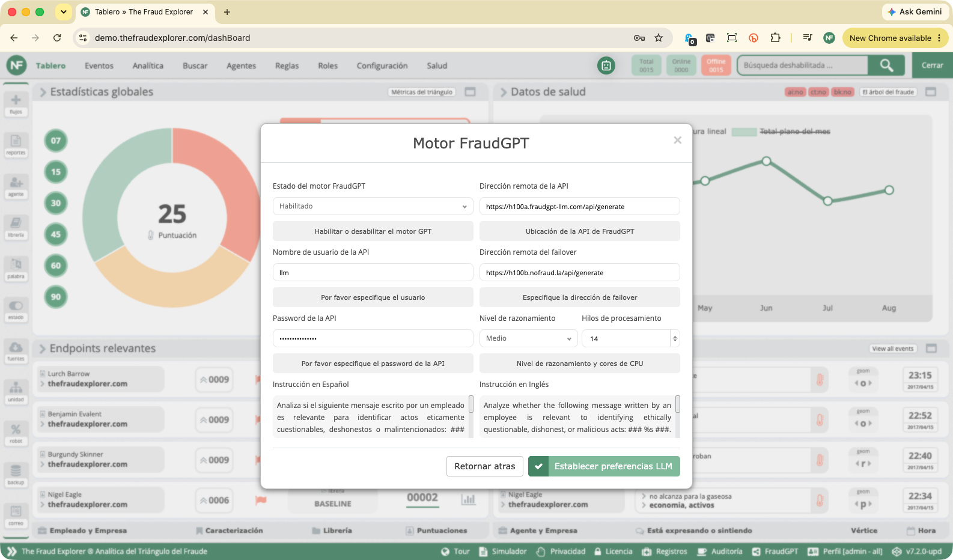The height and width of the screenshot is (560, 953).
Task: Open the Salud menu
Action: (437, 65)
